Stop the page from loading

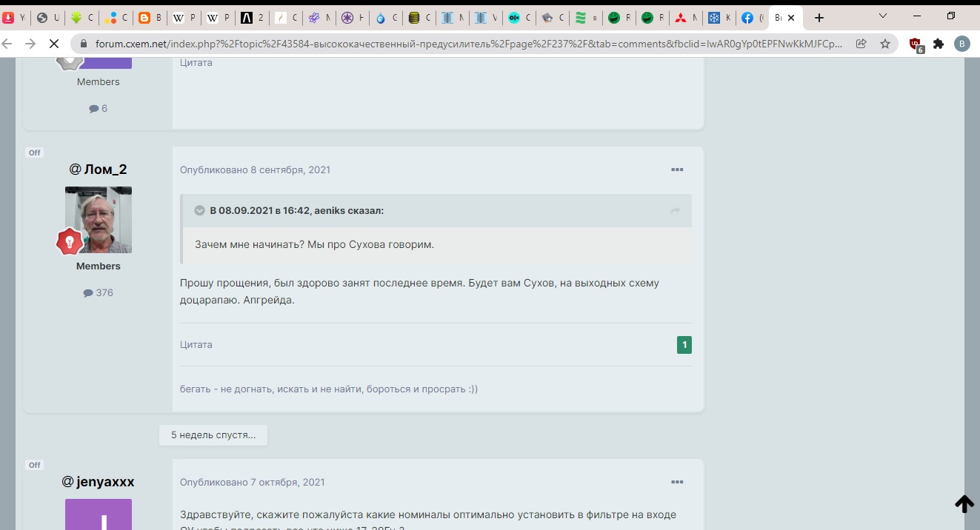click(53, 44)
